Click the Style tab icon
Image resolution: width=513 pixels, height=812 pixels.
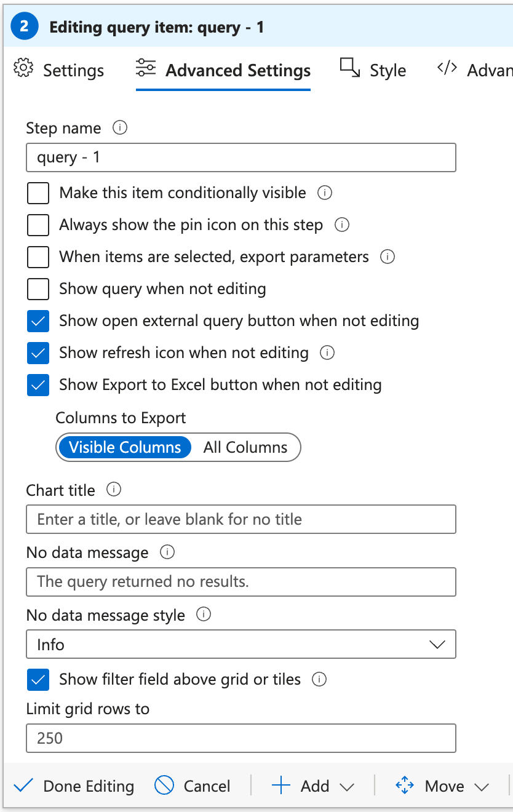coord(349,68)
